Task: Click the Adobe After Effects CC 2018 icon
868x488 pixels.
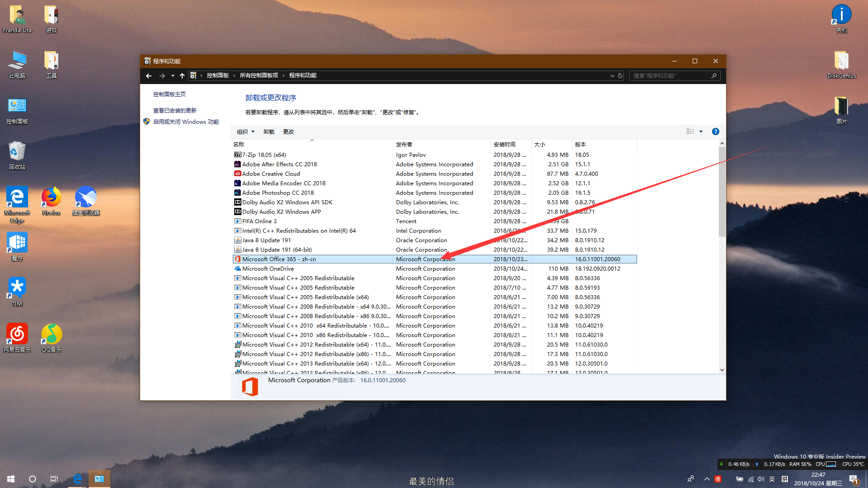Action: 237,164
